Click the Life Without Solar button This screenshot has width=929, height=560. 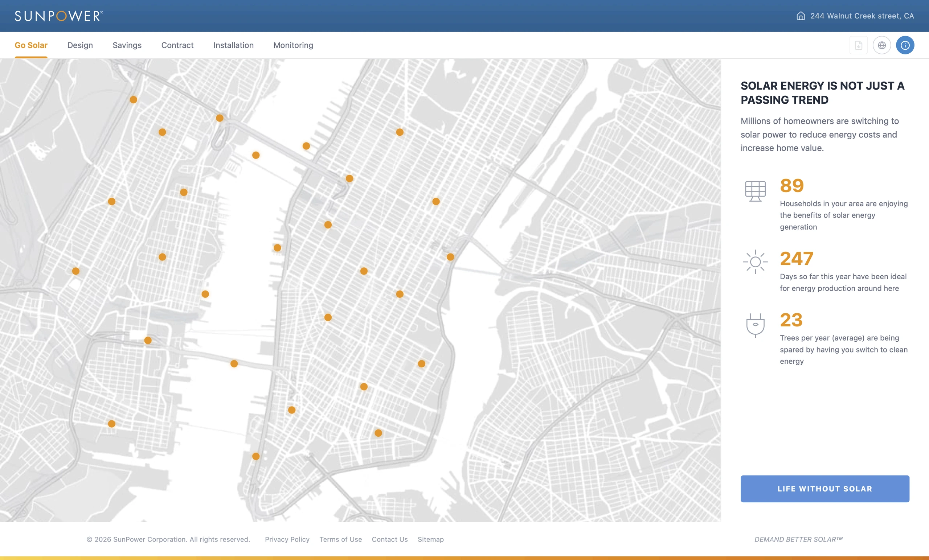pos(825,489)
